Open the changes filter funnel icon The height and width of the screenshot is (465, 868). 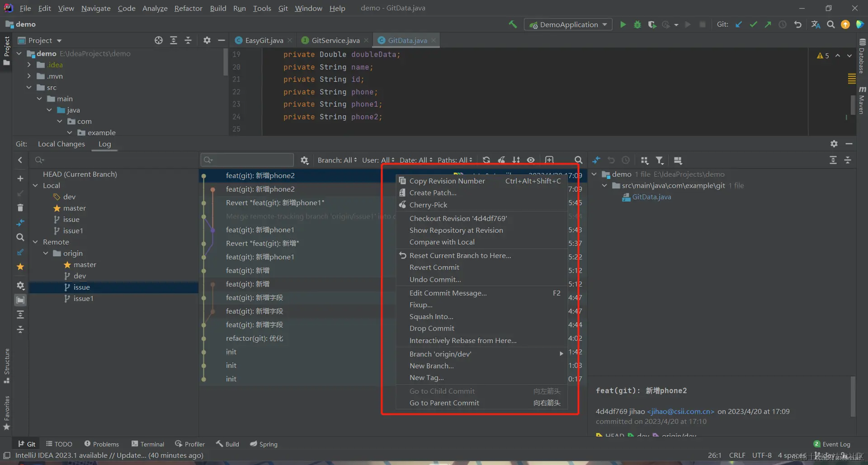[660, 160]
